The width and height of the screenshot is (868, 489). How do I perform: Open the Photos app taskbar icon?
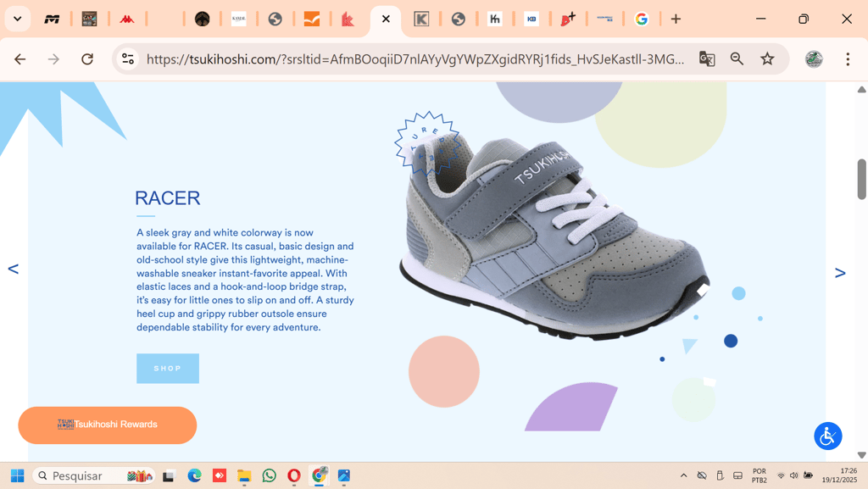tap(344, 475)
